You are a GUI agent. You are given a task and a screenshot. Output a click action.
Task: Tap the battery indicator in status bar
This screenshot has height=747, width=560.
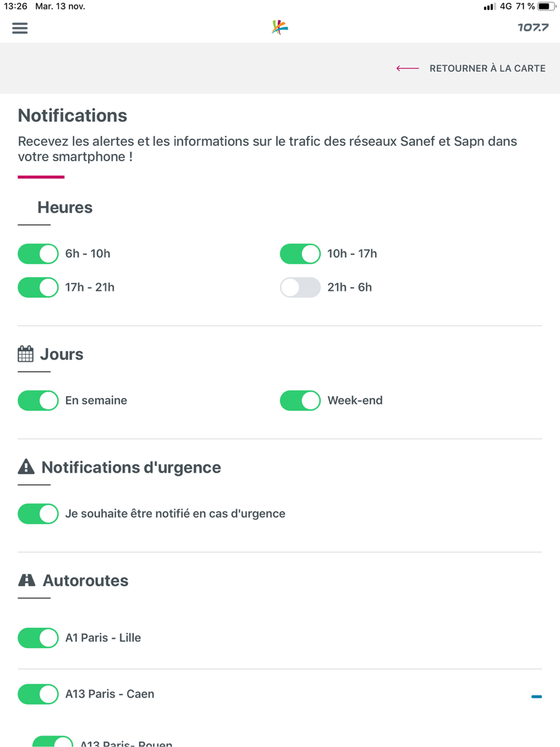tap(545, 7)
